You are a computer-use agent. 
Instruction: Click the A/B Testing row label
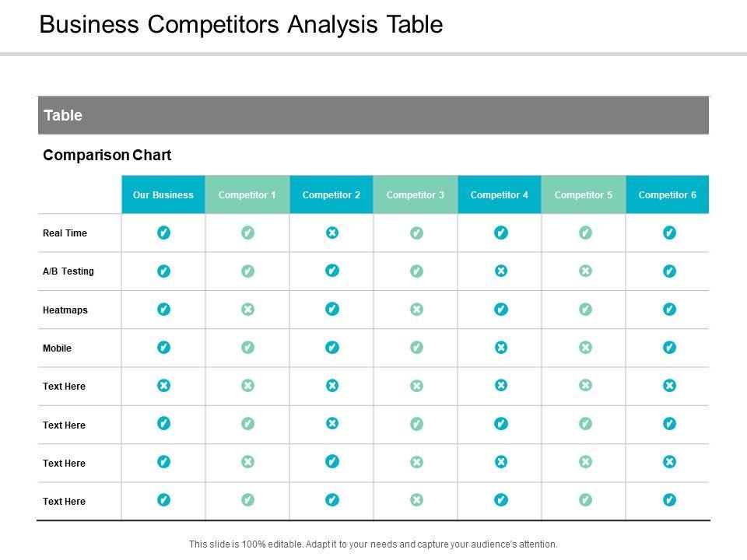pos(68,271)
